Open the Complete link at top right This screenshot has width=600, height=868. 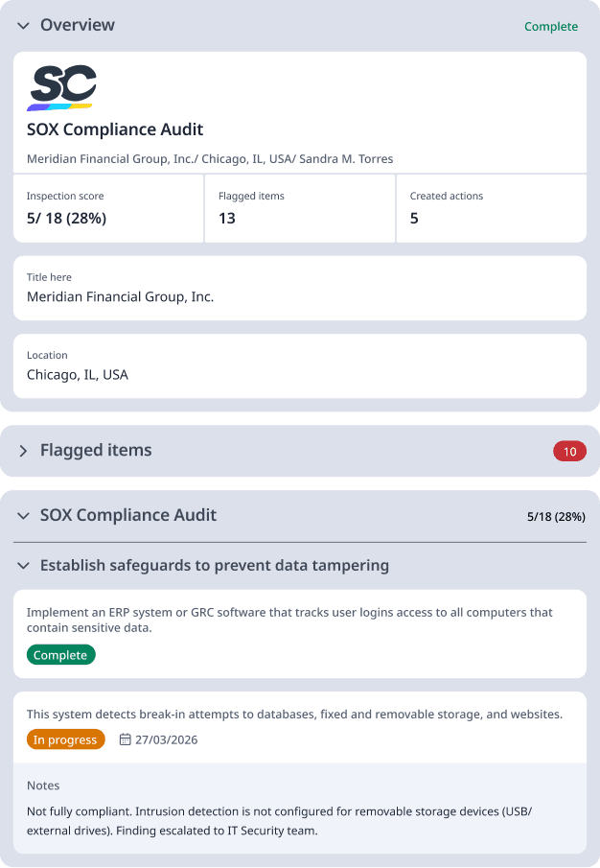[551, 26]
